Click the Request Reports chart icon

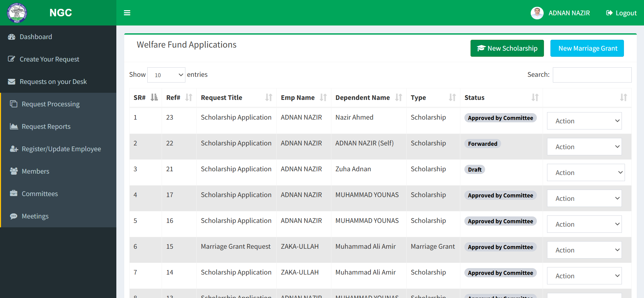click(x=14, y=126)
